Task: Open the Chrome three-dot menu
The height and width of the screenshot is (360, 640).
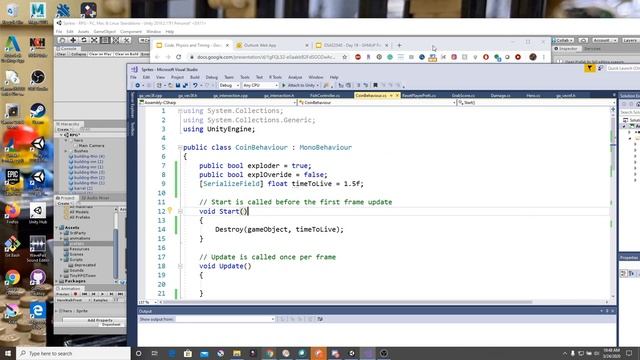Action: coord(544,57)
